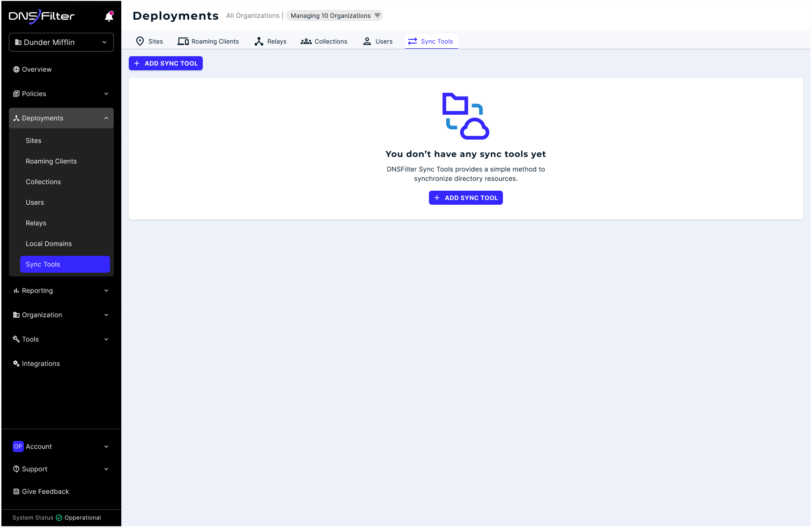This screenshot has height=528, width=812.
Task: Click the Users tab person icon
Action: (x=367, y=41)
